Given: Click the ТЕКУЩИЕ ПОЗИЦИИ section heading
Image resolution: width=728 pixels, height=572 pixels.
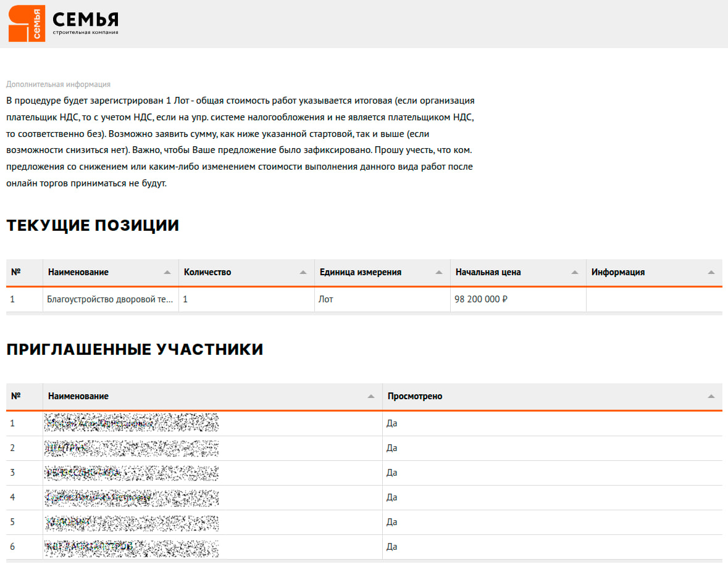Looking at the screenshot, I should pos(93,225).
